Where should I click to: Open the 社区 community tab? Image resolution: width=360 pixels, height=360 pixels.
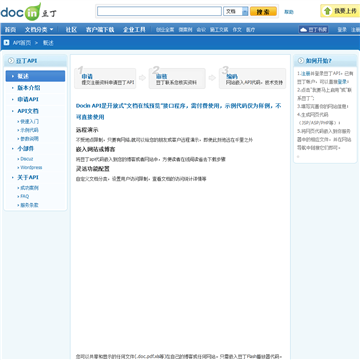tap(71, 30)
